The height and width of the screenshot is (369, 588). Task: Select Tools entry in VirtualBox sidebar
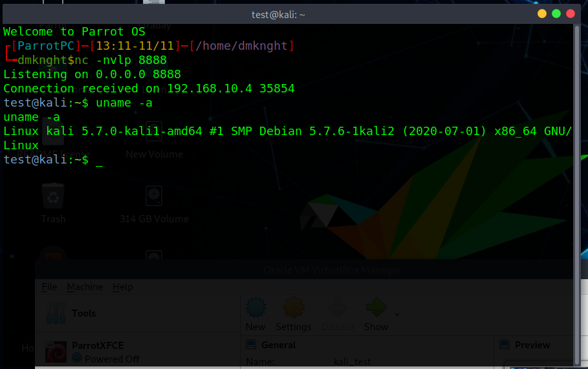pyautogui.click(x=137, y=313)
